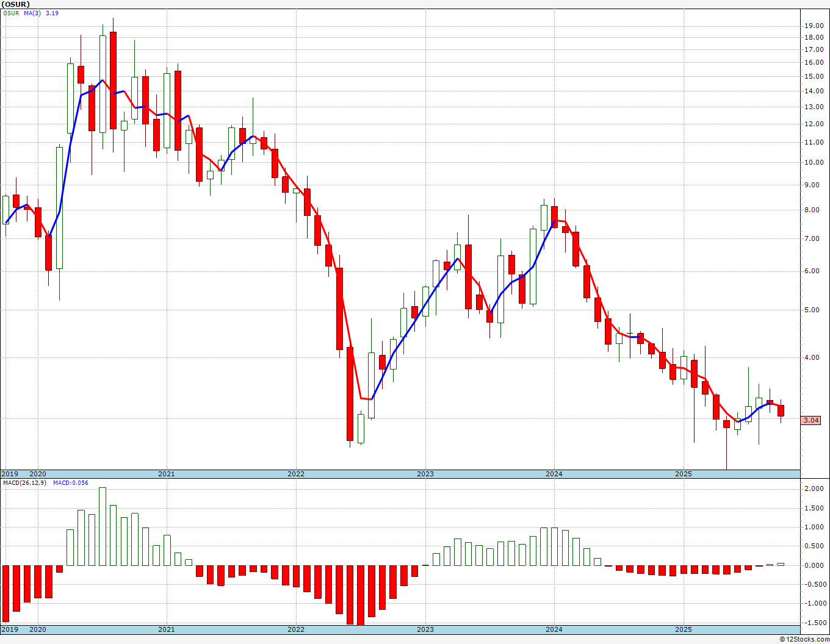Click the MACD:0.056 value readout
The image size is (830, 644).
[x=70, y=483]
